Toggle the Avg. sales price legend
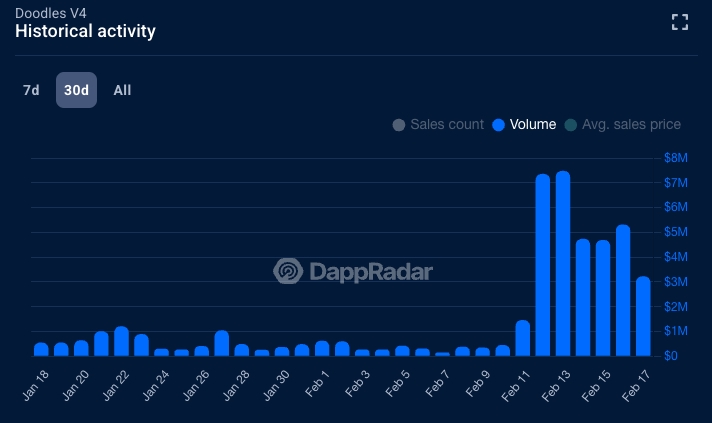 coord(622,124)
